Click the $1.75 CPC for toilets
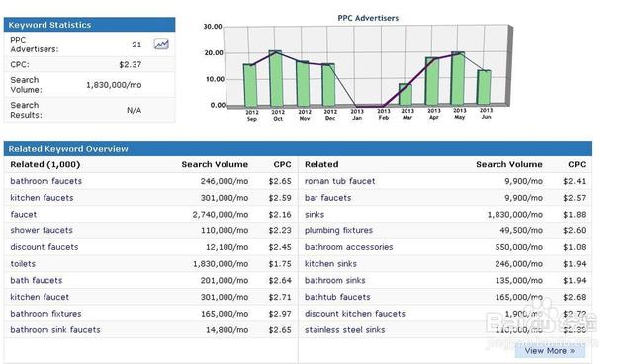Screen dimensions: 633x364 click(280, 264)
